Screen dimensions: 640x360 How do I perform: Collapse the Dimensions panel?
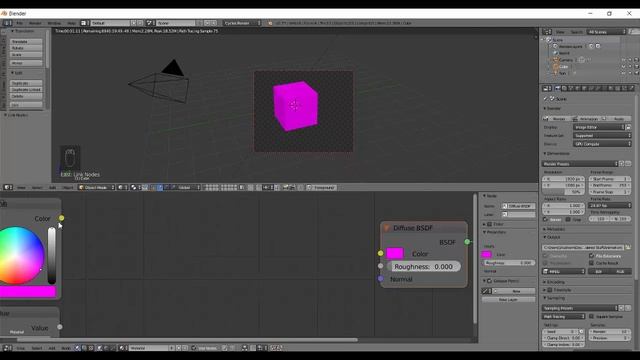point(557,153)
